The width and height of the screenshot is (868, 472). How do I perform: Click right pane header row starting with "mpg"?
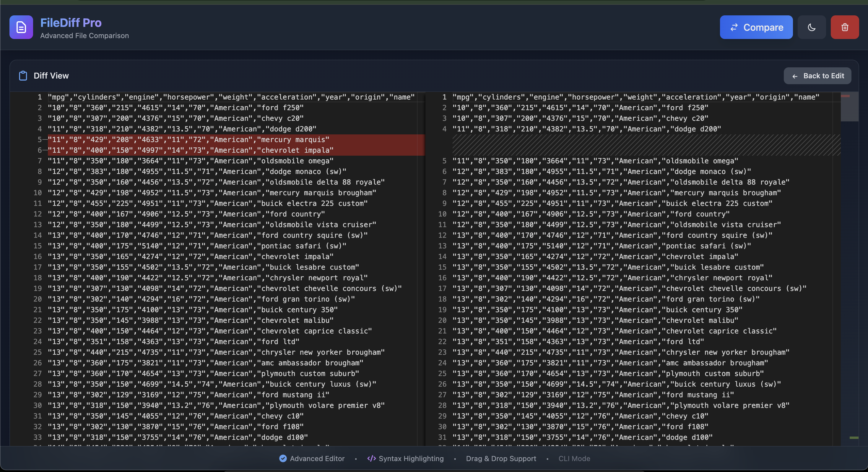coord(636,97)
